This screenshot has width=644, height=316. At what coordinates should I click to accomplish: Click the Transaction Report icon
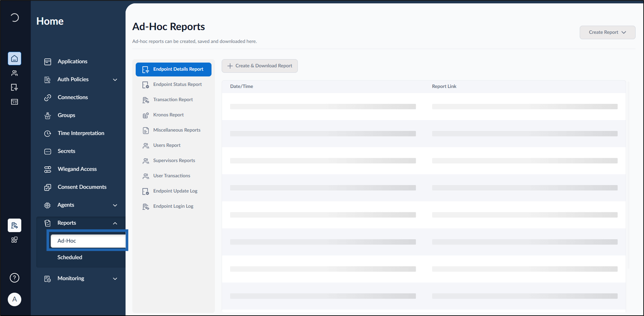pyautogui.click(x=146, y=100)
